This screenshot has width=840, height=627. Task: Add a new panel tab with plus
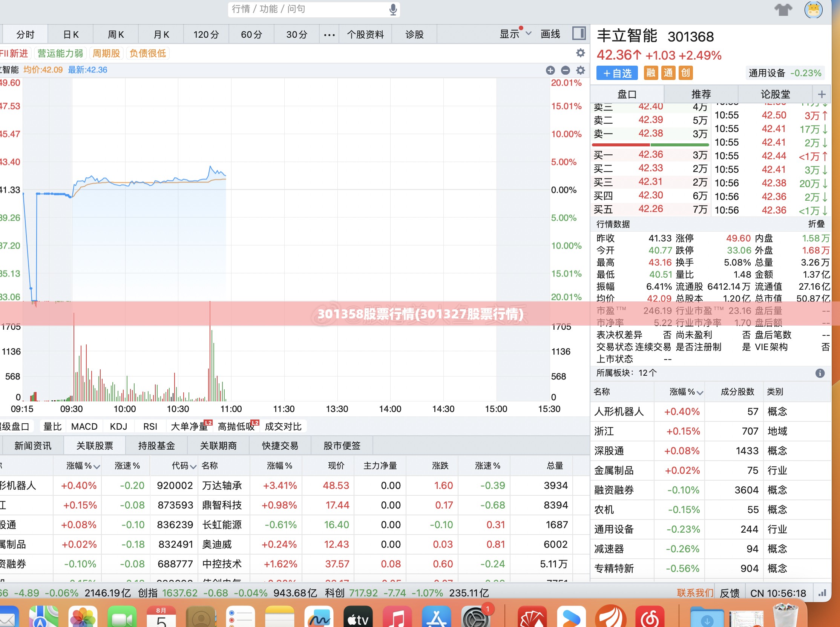tap(822, 94)
